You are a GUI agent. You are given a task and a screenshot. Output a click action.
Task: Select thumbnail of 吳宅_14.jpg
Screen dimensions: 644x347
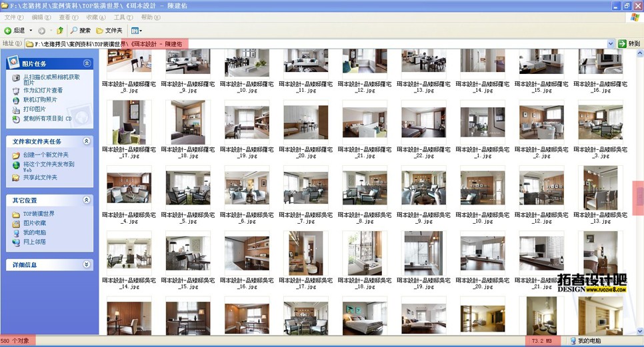[129, 253]
